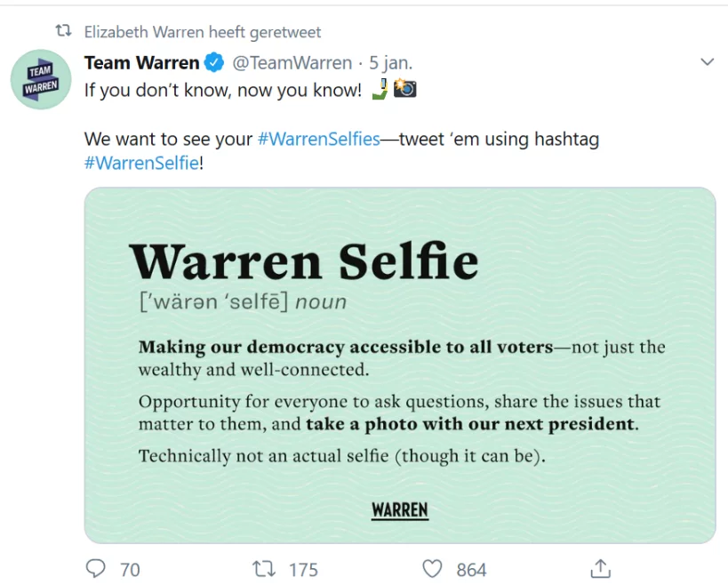This screenshot has width=728, height=585.
Task: Open the @TeamWarren handle link
Action: 292,63
